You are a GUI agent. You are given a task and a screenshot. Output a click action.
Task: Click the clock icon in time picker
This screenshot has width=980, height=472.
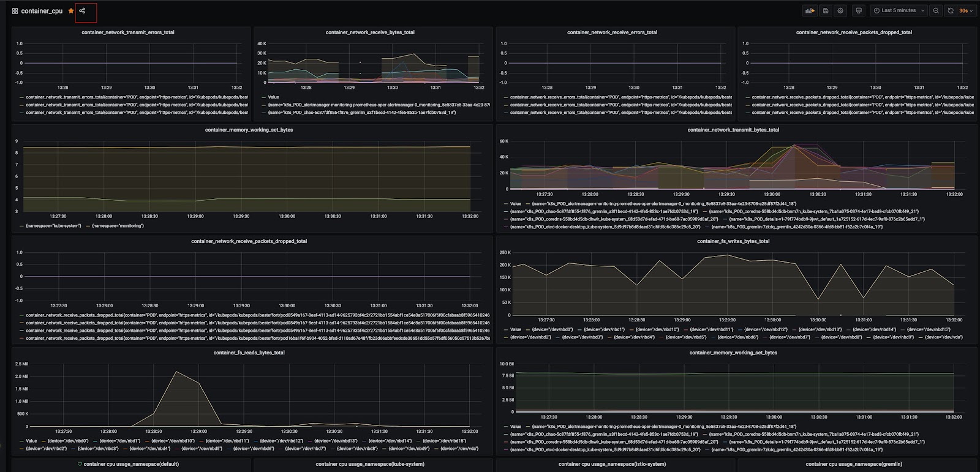876,10
